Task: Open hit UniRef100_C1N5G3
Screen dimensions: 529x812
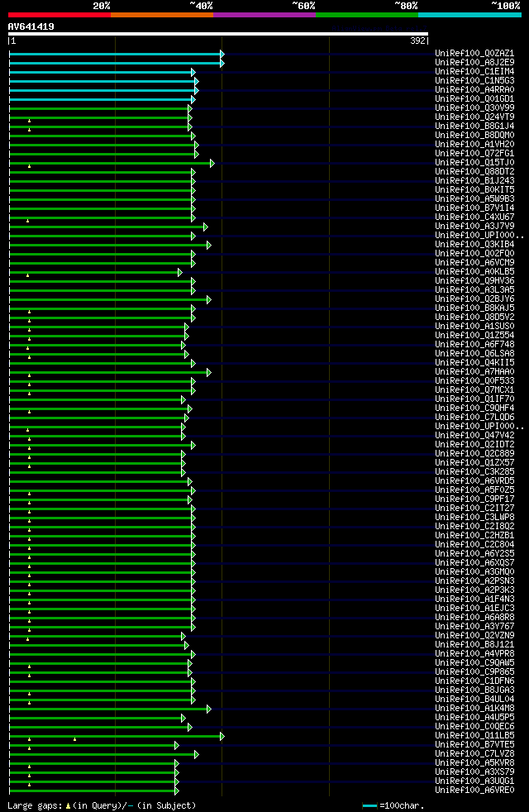Action: coord(474,81)
